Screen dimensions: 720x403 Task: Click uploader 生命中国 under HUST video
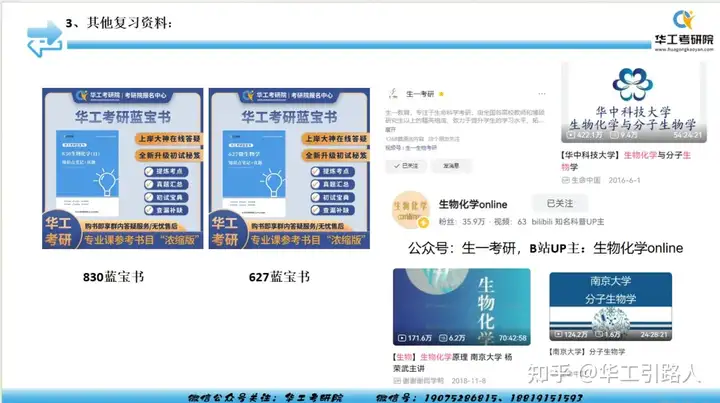[x=581, y=180]
